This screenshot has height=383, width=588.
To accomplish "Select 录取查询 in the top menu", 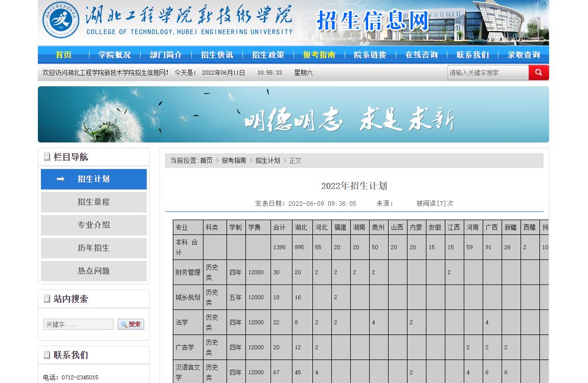I will [524, 55].
